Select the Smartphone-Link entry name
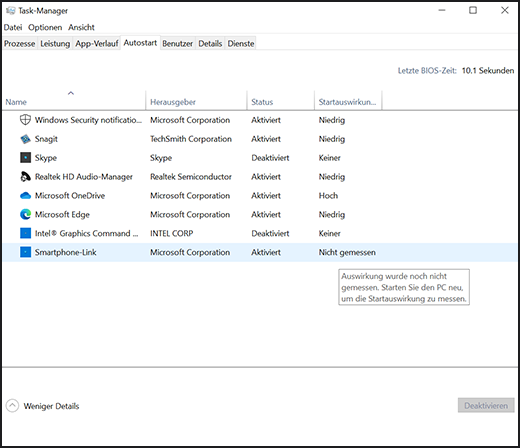Viewport: 520px width, 448px height. (x=65, y=252)
